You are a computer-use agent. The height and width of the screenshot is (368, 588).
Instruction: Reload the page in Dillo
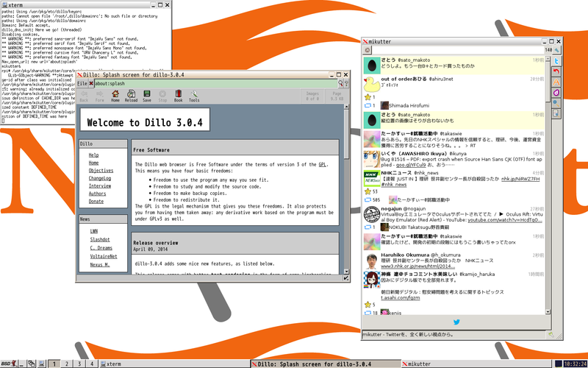tap(131, 96)
